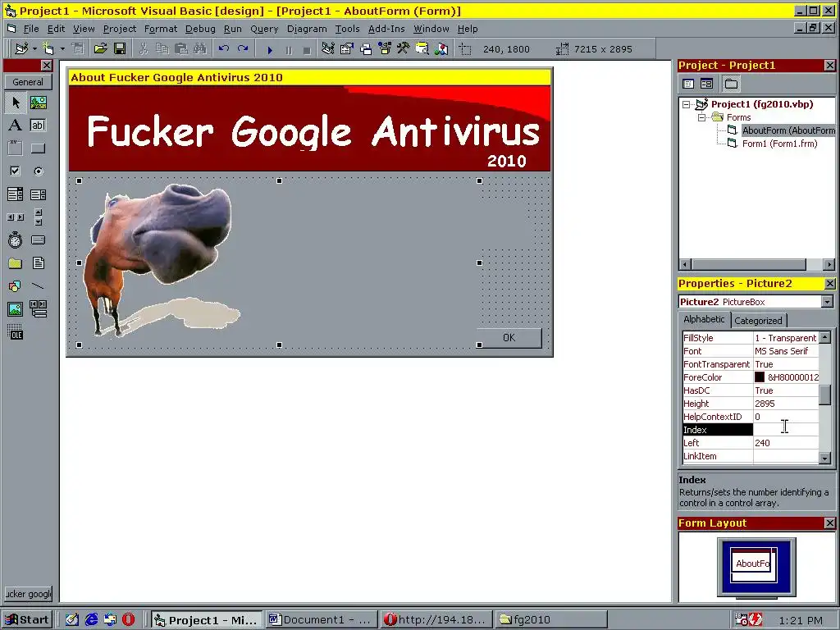Click the Save Project floppy icon
Image resolution: width=840 pixels, height=630 pixels.
click(120, 48)
